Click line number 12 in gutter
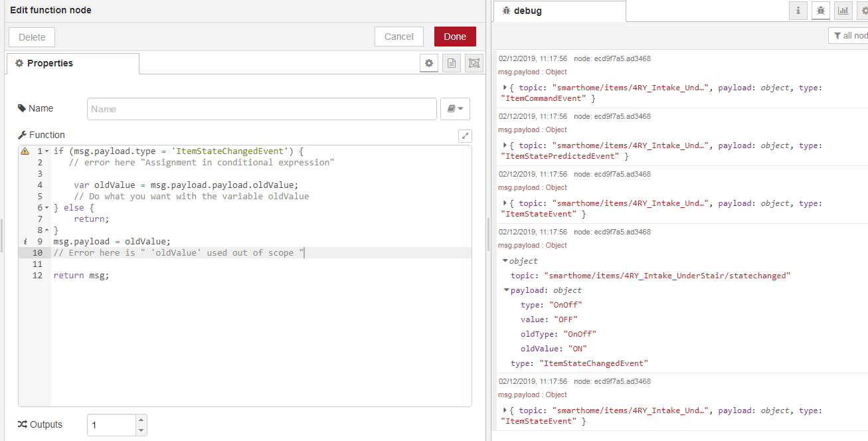868x441 pixels. [x=37, y=276]
